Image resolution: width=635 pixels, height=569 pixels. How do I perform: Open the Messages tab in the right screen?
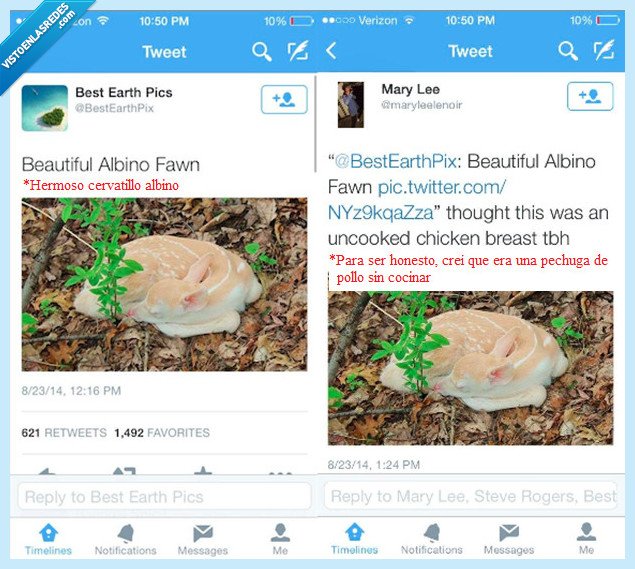click(x=509, y=539)
